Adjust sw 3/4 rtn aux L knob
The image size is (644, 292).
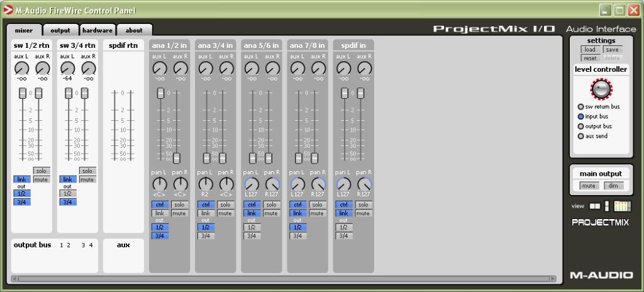click(67, 68)
